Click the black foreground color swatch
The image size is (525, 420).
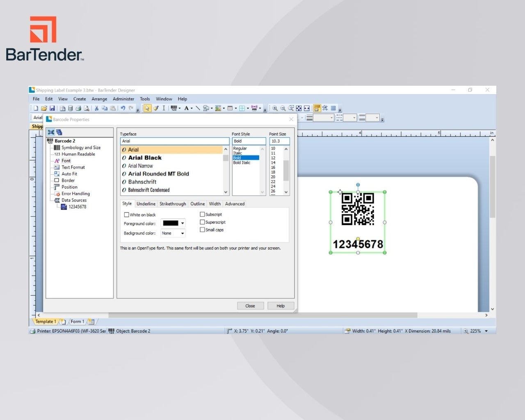pos(171,223)
